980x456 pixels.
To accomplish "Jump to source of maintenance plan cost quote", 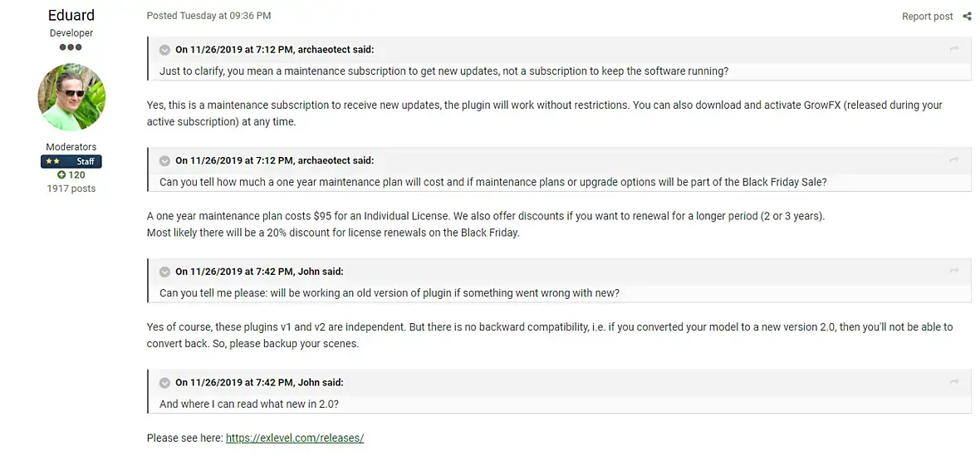I will point(954,160).
